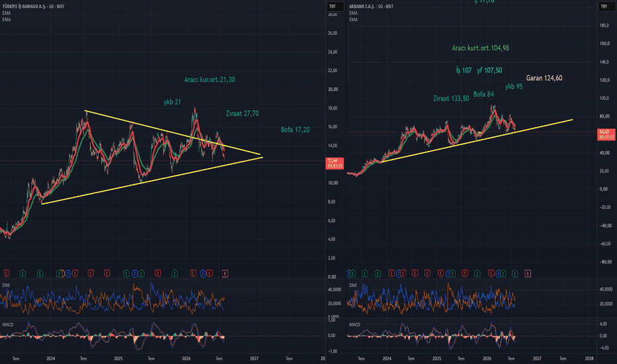
Task: Select the 'Garan 124,60' text annotation
Action: click(544, 78)
